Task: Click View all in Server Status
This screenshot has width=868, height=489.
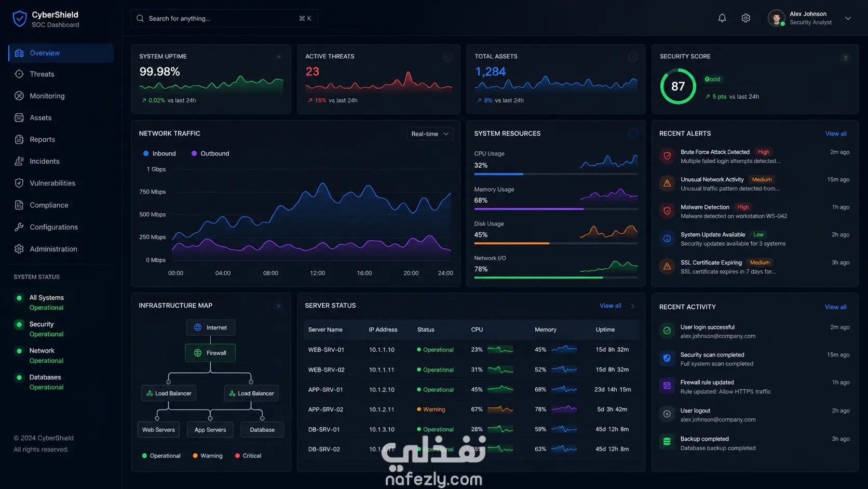Action: (610, 306)
